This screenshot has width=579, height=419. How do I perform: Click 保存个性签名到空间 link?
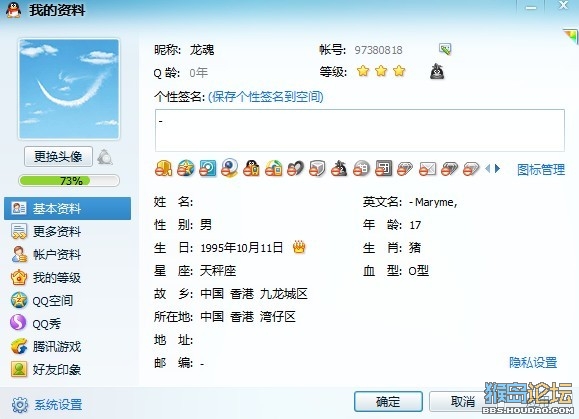coord(266,97)
